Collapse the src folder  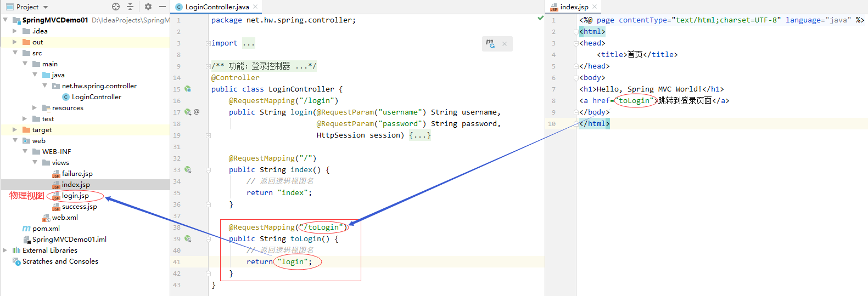15,53
